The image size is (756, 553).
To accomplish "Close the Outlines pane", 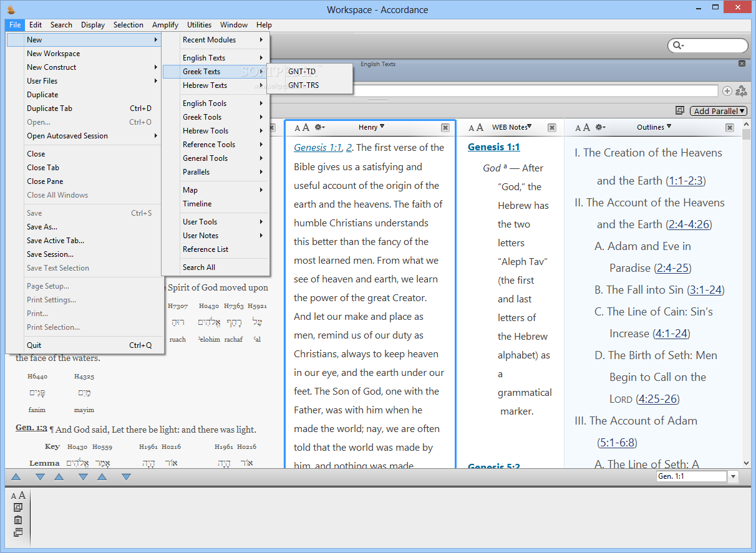I will (730, 128).
